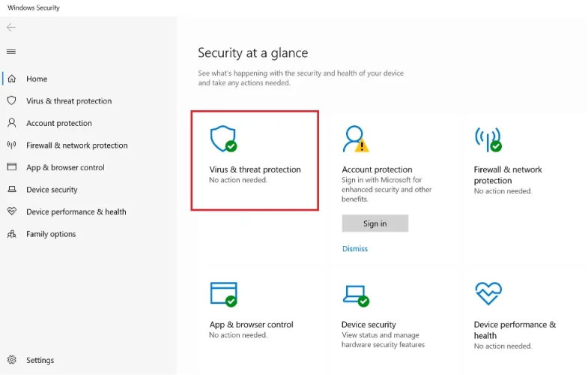This screenshot has width=588, height=375.
Task: Select Firewall & network protection sidebar item
Action: click(76, 145)
